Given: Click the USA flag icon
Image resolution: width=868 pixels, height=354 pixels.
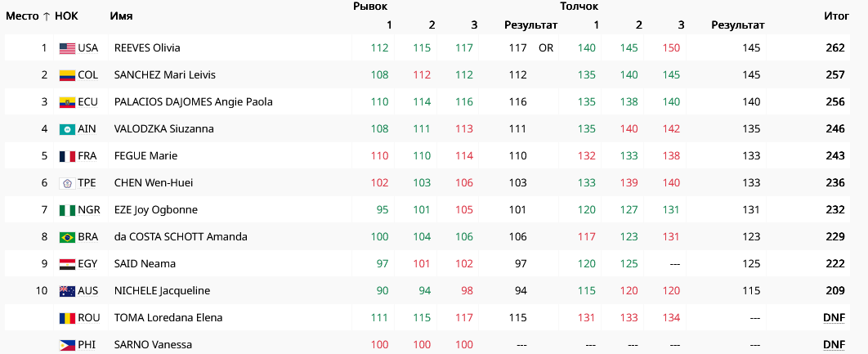Looking at the screenshot, I should point(67,48).
